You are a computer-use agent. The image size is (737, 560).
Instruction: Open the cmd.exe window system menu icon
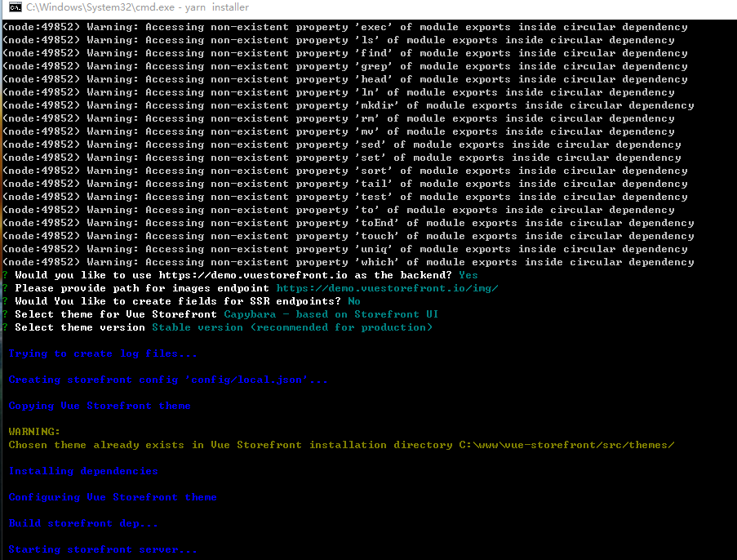pyautogui.click(x=15, y=7)
